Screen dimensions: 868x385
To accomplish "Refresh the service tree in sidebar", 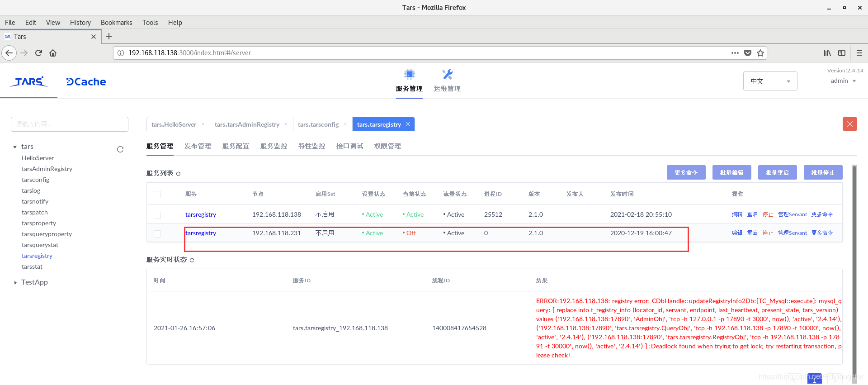I will pyautogui.click(x=120, y=149).
